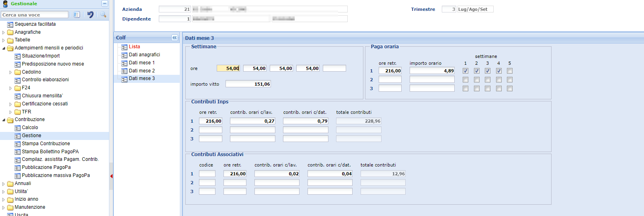Expand the Tabelle tree node arrow

pos(4,40)
